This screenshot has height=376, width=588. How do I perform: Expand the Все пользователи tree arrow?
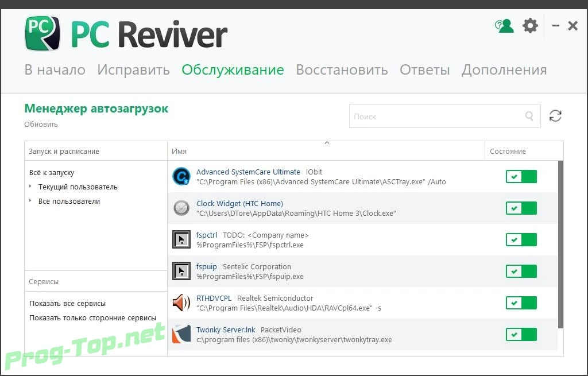(x=30, y=201)
